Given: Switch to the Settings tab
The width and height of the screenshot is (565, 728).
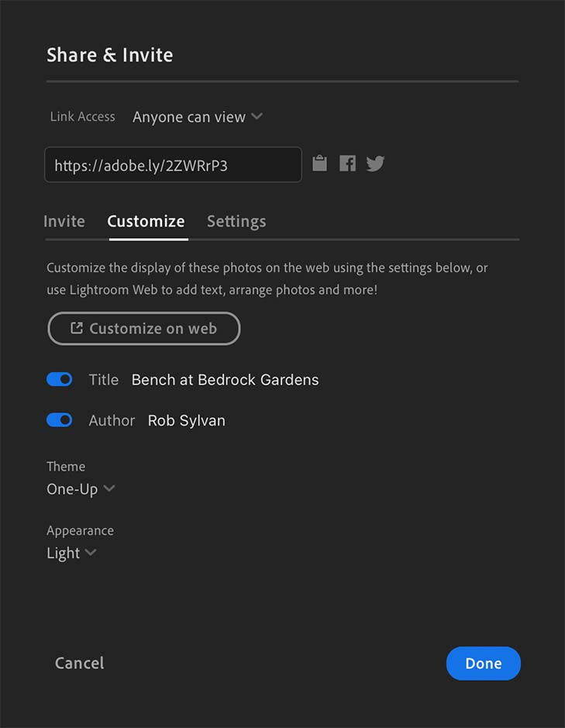Looking at the screenshot, I should point(236,221).
